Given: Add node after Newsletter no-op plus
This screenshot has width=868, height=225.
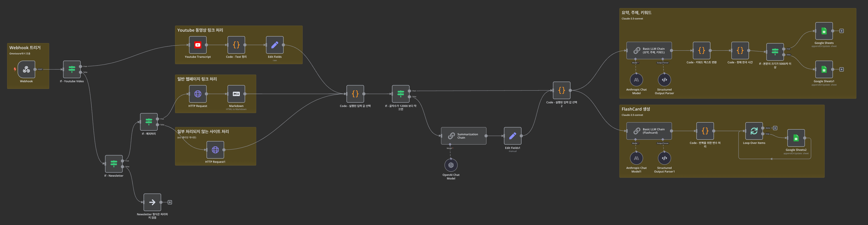Looking at the screenshot, I should coord(170,202).
